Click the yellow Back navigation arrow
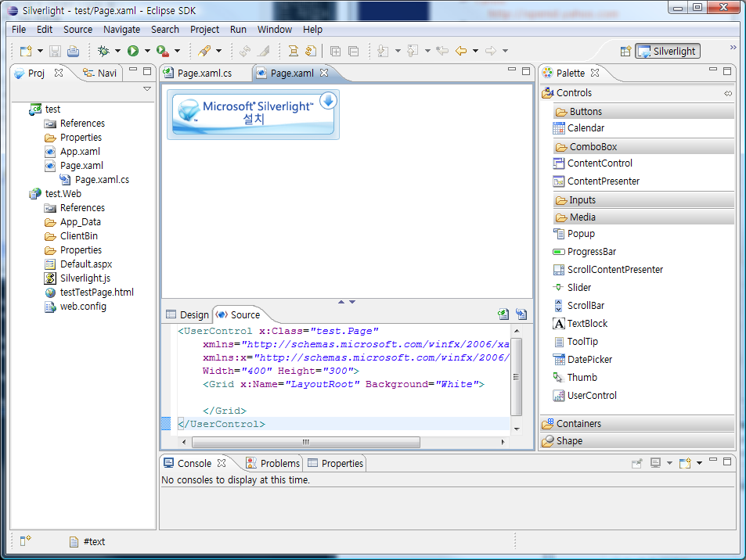The height and width of the screenshot is (560, 746). 461,50
